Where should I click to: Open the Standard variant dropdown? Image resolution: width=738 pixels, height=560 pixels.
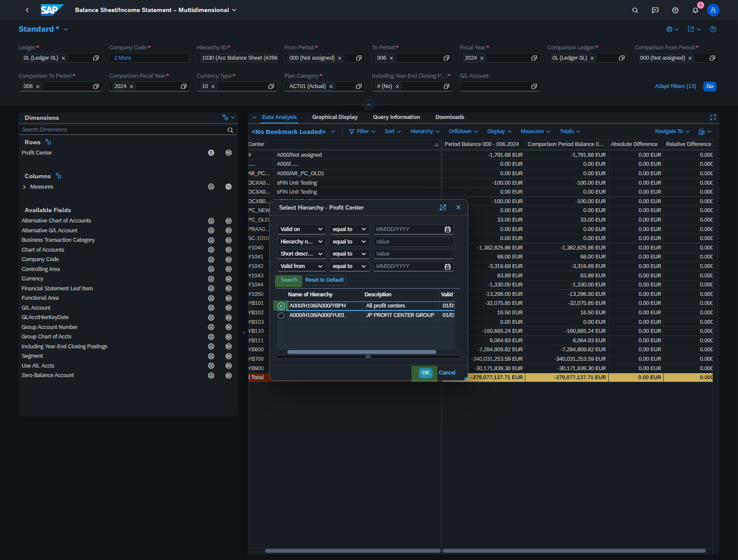[x=66, y=29]
